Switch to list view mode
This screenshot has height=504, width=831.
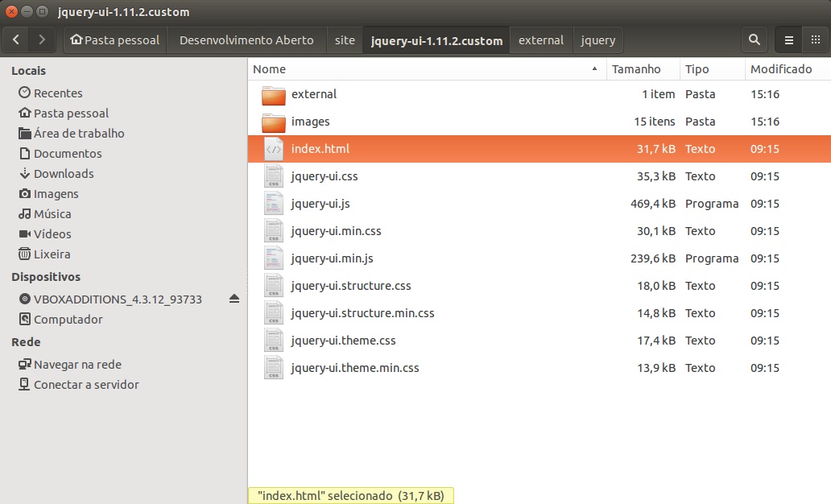(789, 39)
